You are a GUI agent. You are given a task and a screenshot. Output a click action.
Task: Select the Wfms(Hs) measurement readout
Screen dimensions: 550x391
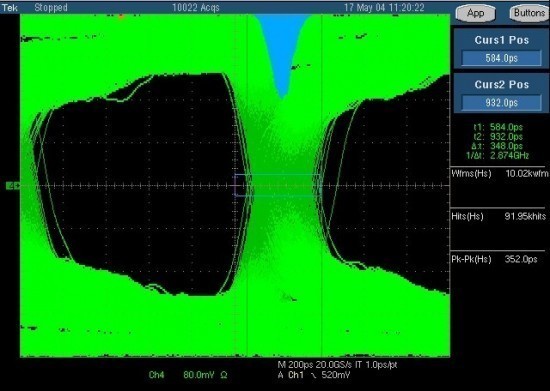pyautogui.click(x=499, y=173)
